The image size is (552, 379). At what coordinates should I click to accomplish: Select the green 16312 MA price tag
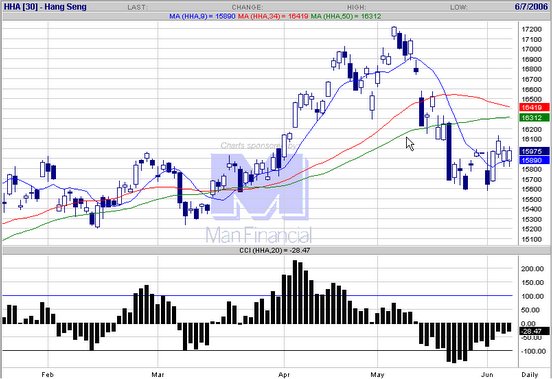click(x=534, y=118)
